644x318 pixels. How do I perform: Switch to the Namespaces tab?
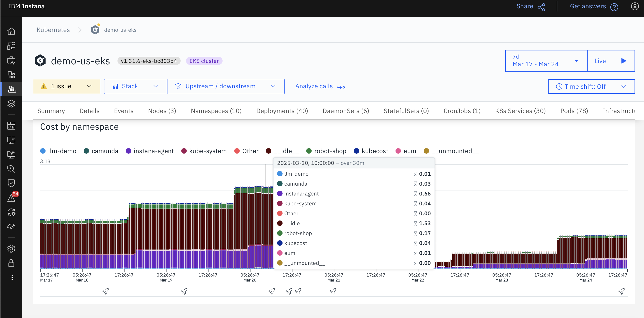click(216, 111)
